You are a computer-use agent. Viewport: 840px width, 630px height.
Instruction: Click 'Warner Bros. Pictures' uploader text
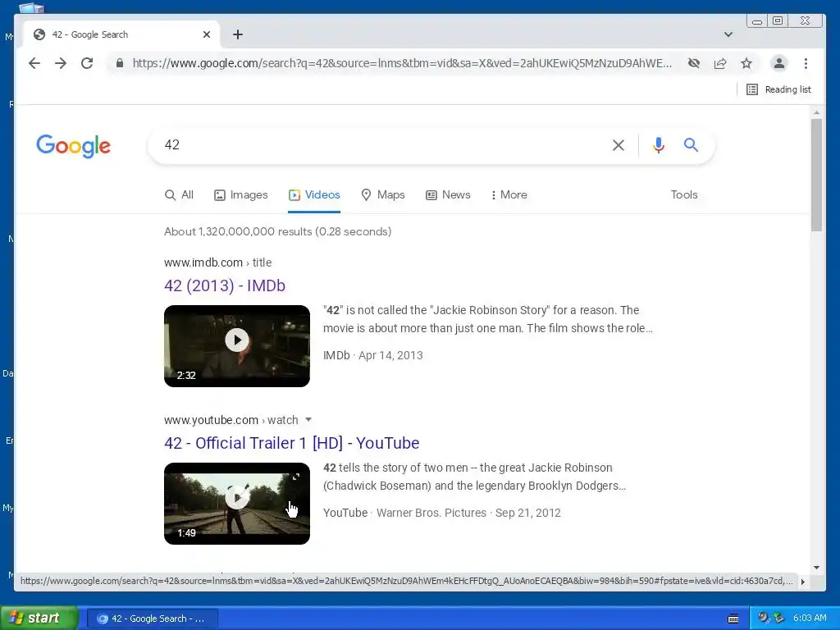[431, 513]
